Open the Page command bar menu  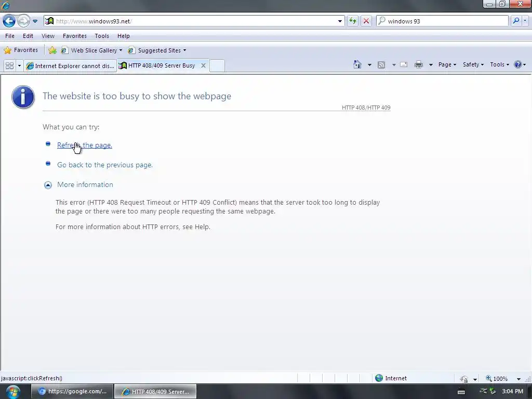tap(447, 64)
